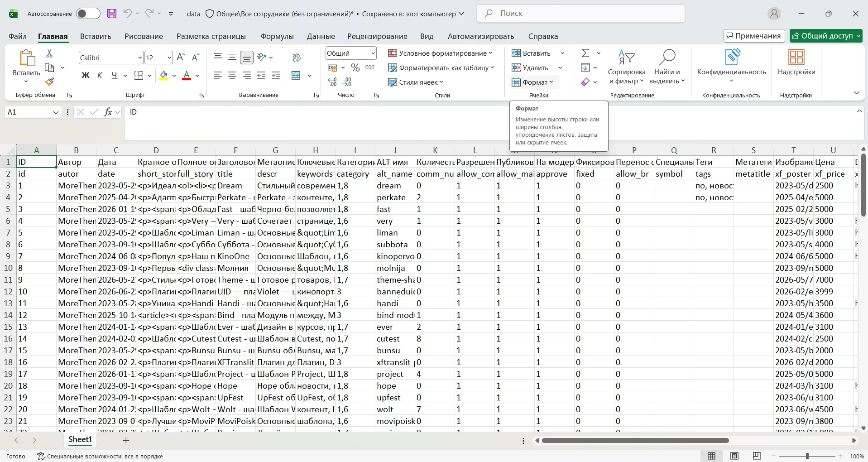
Task: Open the font size 12 dropdown
Action: 169,58
